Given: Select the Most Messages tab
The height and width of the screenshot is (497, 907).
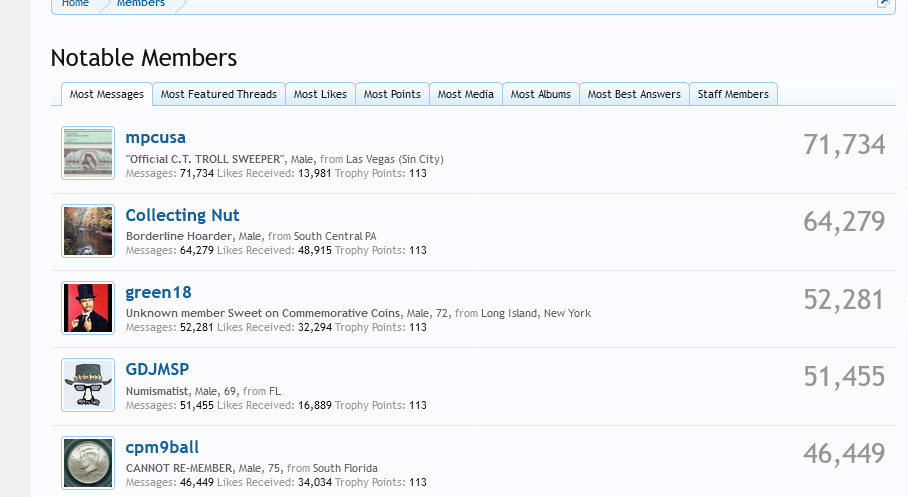Looking at the screenshot, I should (107, 94).
